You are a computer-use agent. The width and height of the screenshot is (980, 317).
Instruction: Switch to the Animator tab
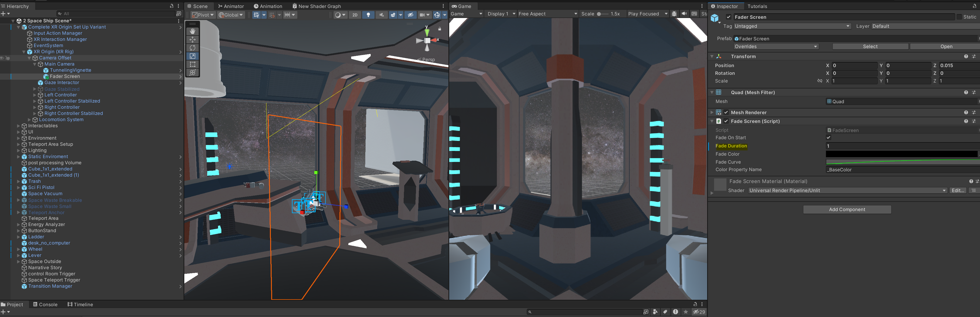[231, 6]
